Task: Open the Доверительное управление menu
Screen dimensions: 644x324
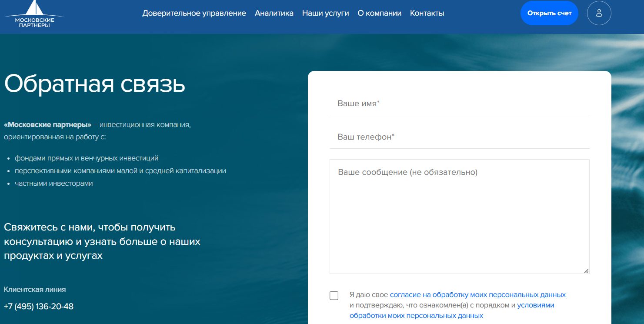Action: (x=194, y=13)
